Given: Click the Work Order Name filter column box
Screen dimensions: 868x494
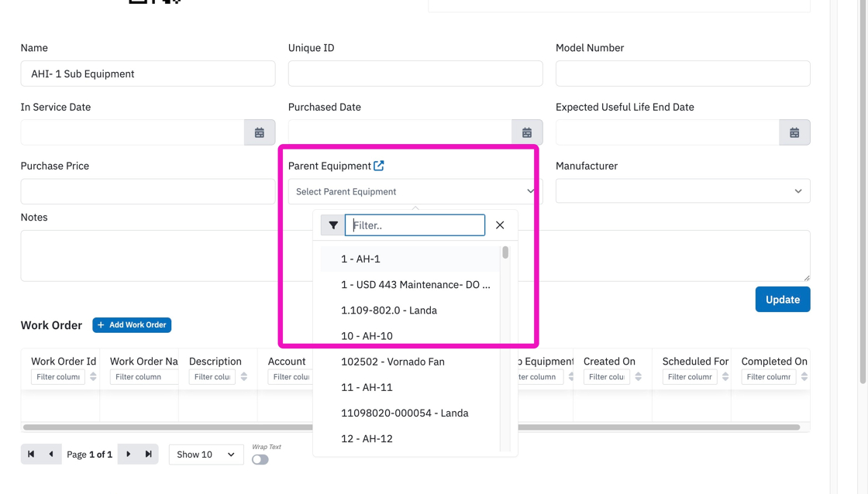Looking at the screenshot, I should pyautogui.click(x=144, y=377).
